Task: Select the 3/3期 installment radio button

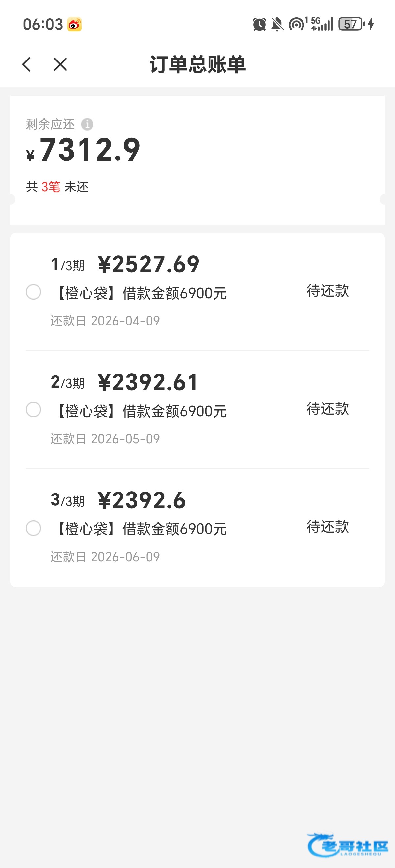Action: pyautogui.click(x=33, y=528)
